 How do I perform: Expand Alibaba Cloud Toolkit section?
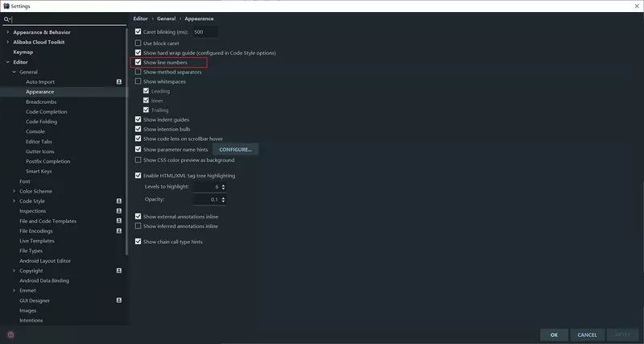(7, 42)
